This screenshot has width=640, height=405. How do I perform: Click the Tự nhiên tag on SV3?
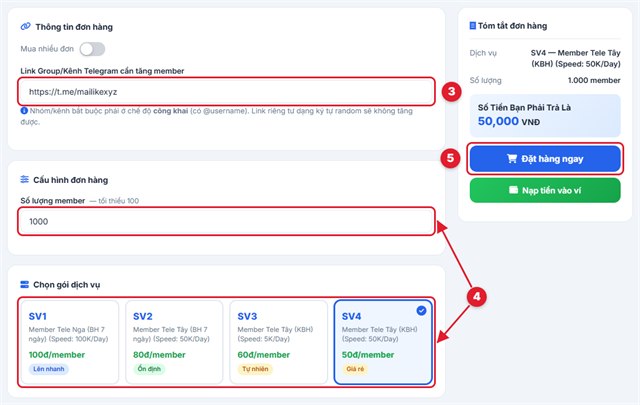255,369
